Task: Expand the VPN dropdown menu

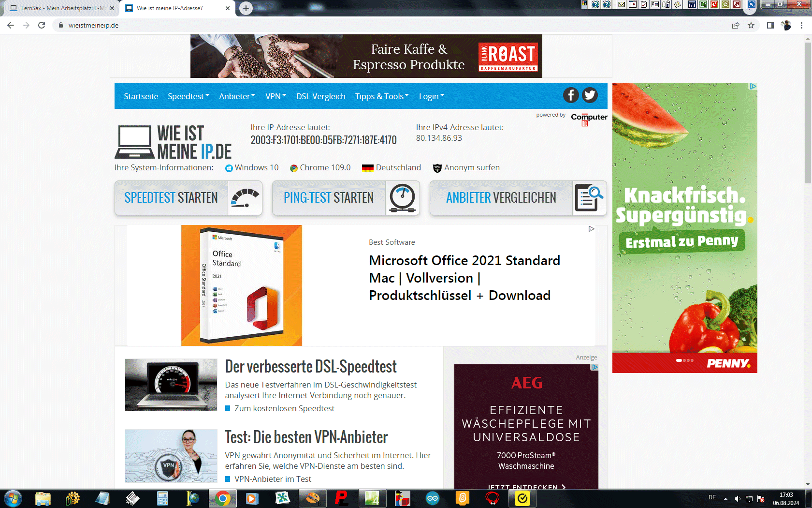Action: pos(275,96)
